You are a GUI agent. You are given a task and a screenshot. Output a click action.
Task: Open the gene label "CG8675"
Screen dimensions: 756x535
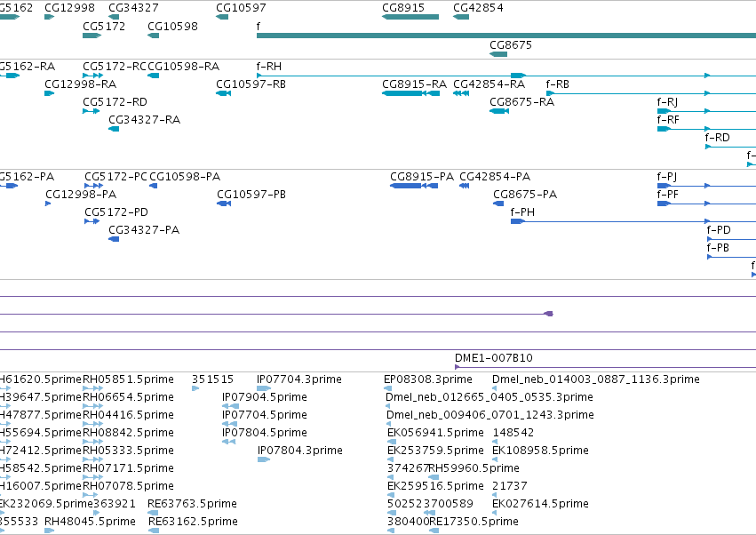pos(511,44)
